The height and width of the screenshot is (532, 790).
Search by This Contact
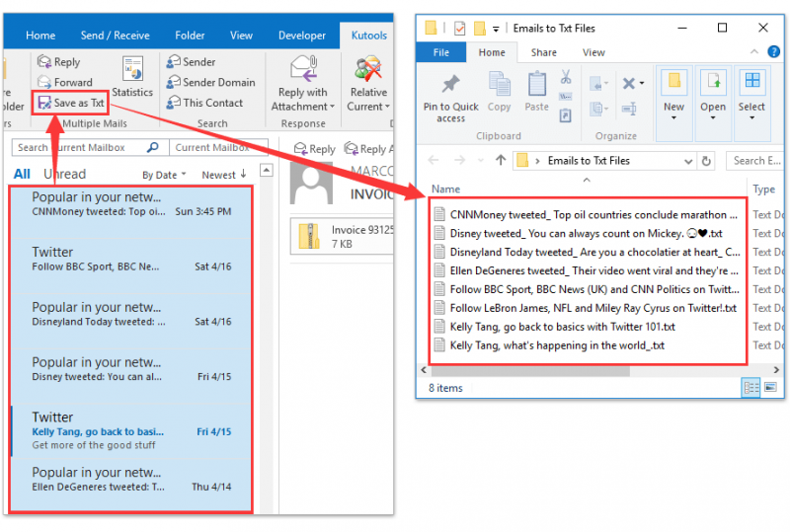204,103
